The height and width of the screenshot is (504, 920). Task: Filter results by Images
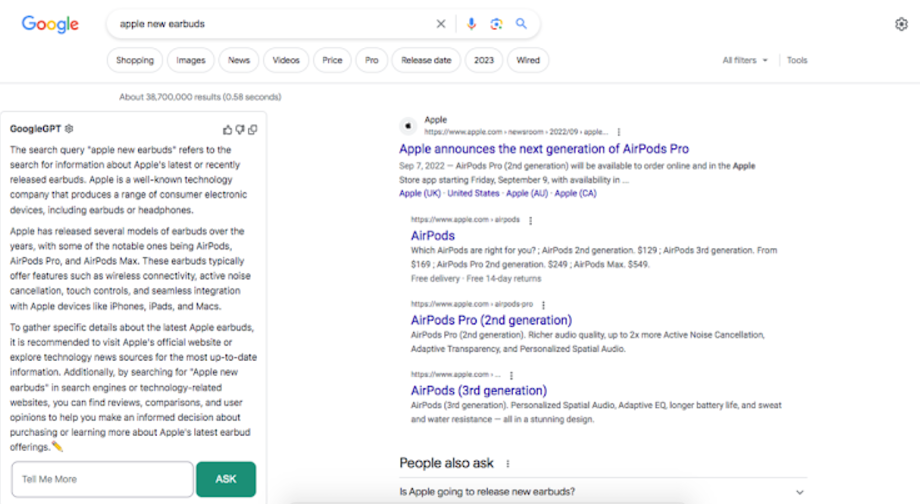pos(191,60)
